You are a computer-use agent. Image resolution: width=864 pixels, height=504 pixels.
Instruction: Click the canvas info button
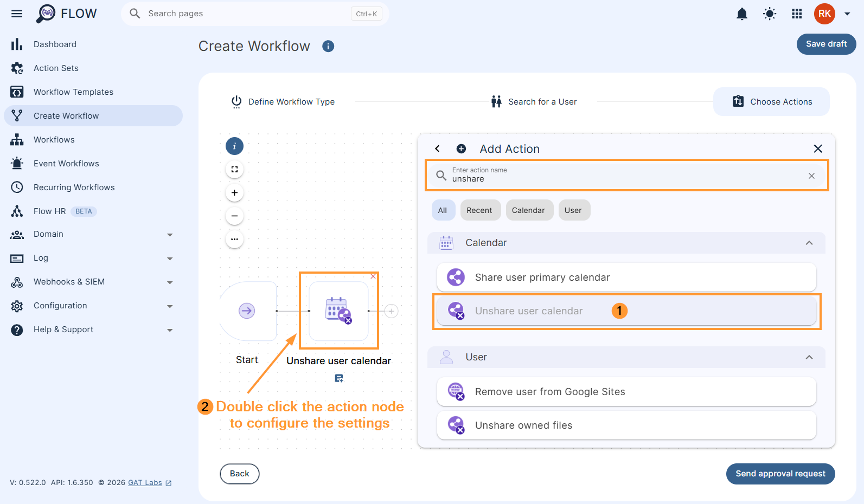234,146
